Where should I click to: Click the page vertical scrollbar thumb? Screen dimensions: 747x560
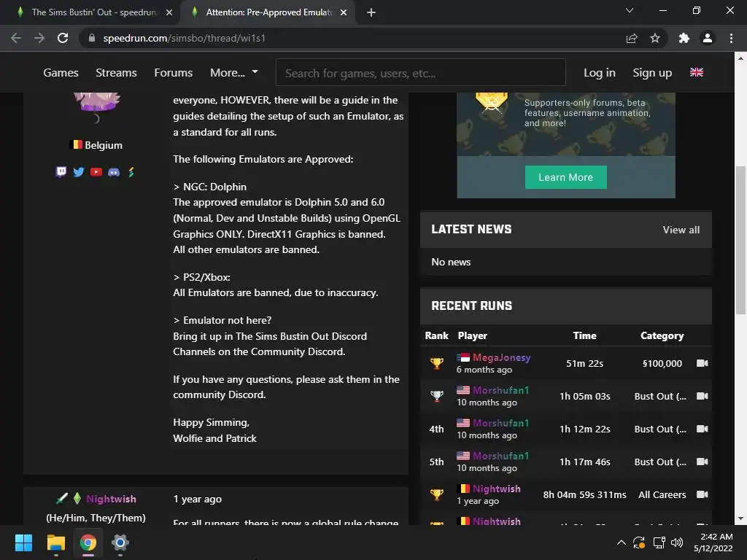[740, 240]
